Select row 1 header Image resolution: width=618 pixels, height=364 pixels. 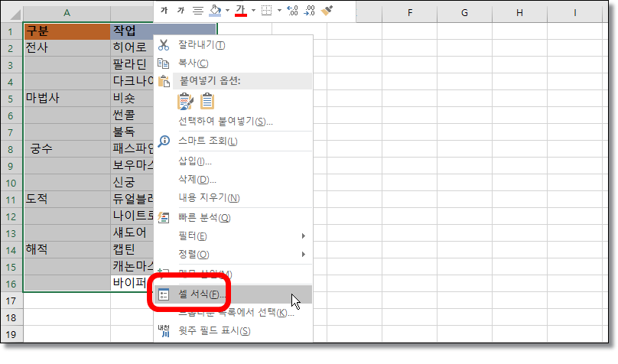(x=11, y=31)
